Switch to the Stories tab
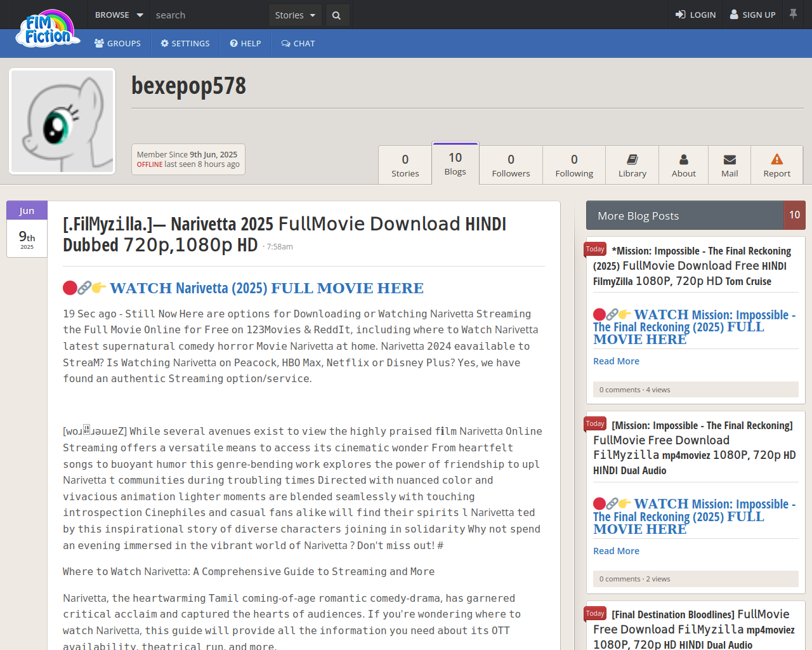 (405, 165)
